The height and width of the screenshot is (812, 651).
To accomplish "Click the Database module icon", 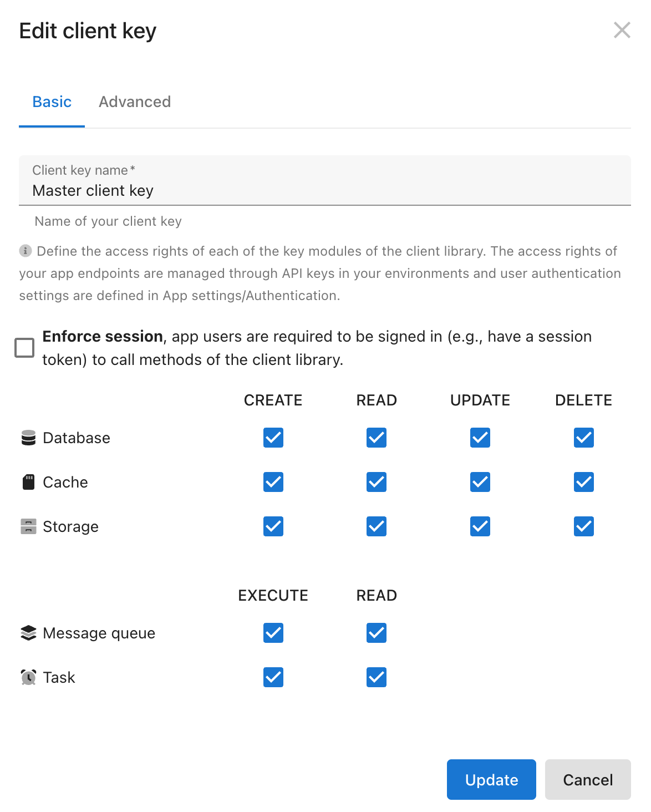I will point(28,438).
